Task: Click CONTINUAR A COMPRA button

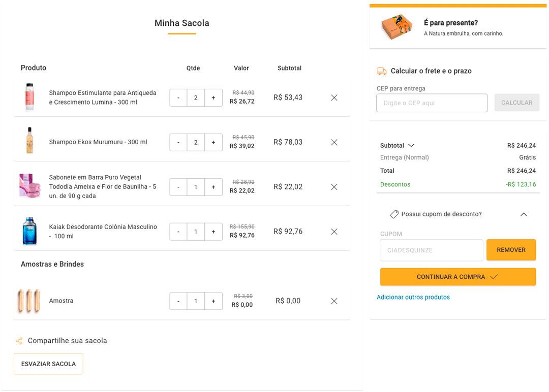Action: click(458, 277)
